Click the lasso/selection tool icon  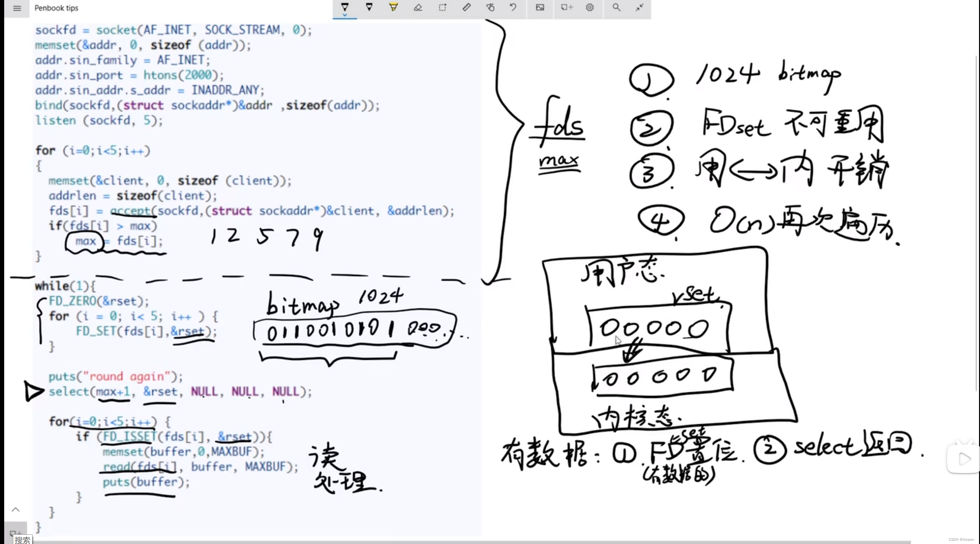pyautogui.click(x=442, y=7)
